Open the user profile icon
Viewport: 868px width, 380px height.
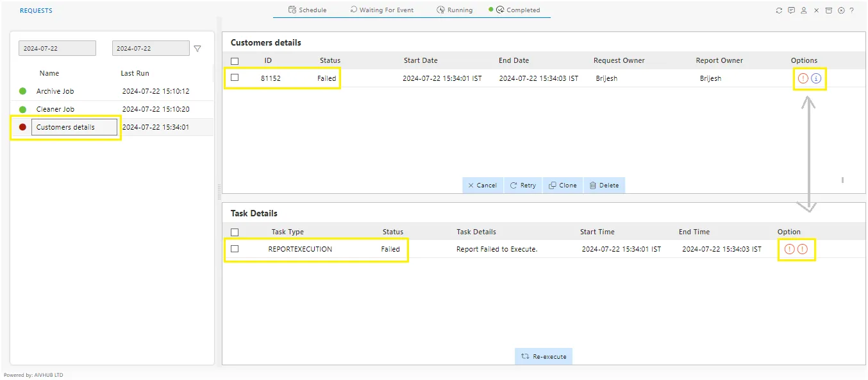coord(804,10)
